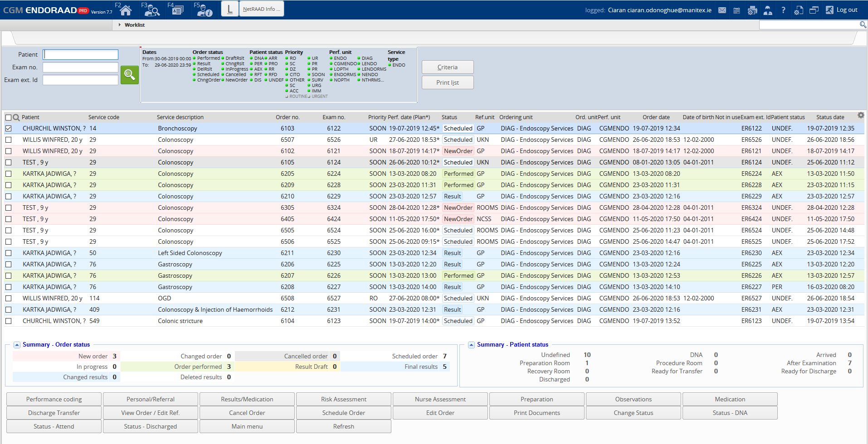Click the Schedule Order button
Screen dimensions: 868x444
[x=343, y=413]
